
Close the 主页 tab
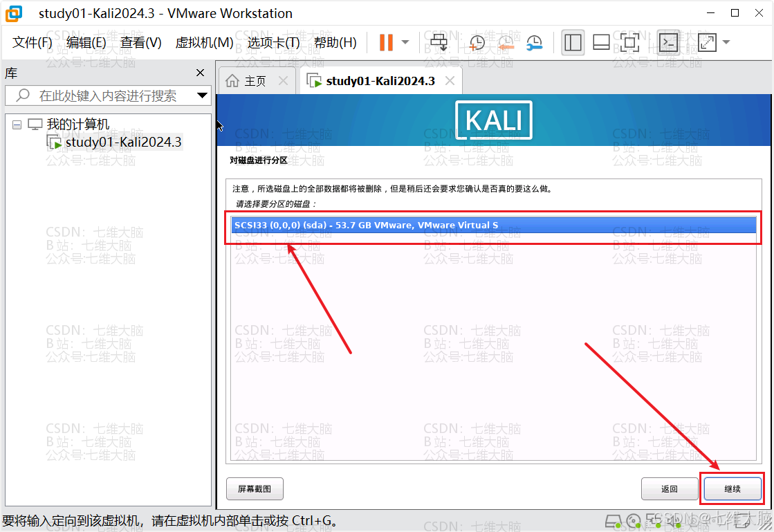283,81
